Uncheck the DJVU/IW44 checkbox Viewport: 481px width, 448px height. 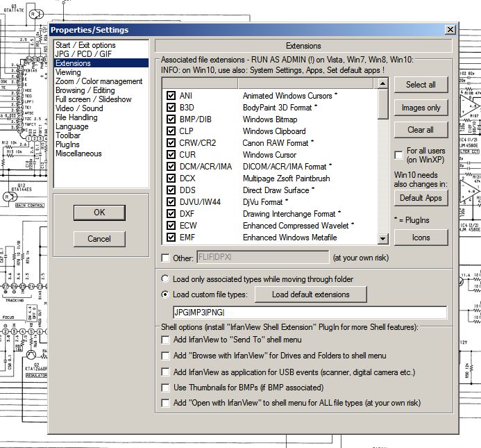[x=171, y=202]
